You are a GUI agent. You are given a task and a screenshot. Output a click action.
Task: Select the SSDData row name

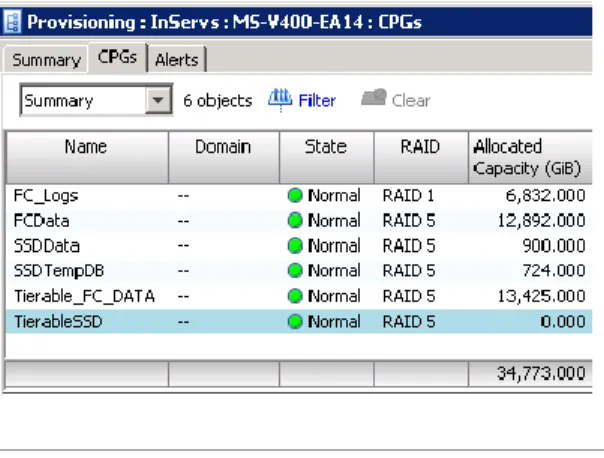47,246
